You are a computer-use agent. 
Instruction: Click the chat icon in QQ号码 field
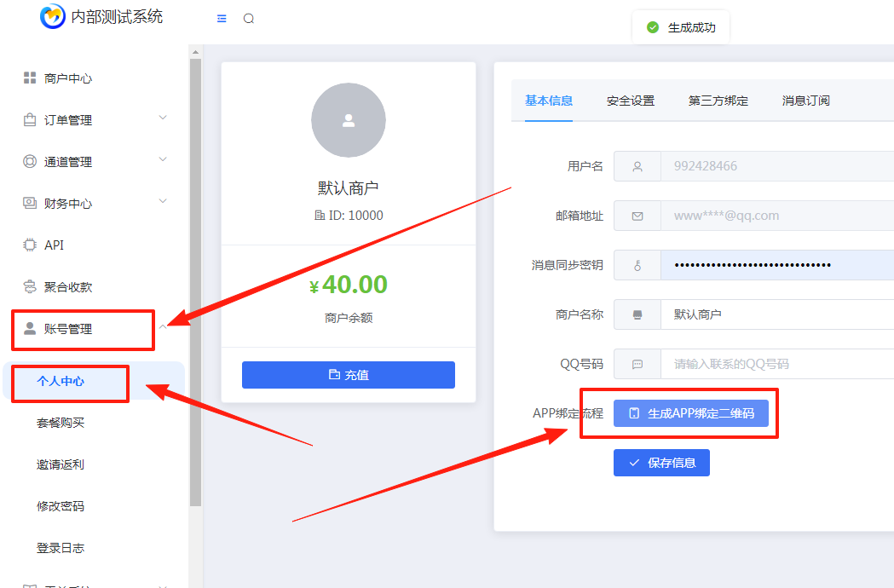[637, 364]
